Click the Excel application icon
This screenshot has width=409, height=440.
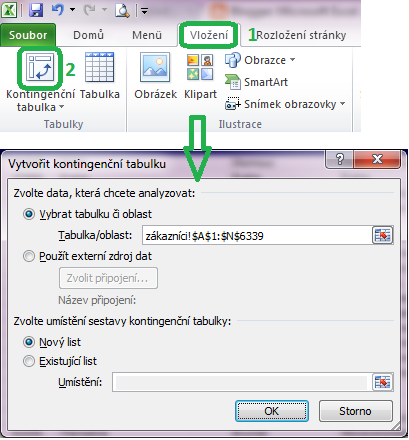tap(9, 10)
